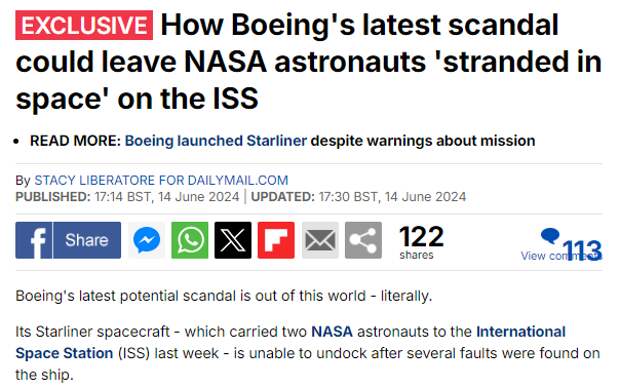Follow the NASA link in the article

pyautogui.click(x=332, y=331)
